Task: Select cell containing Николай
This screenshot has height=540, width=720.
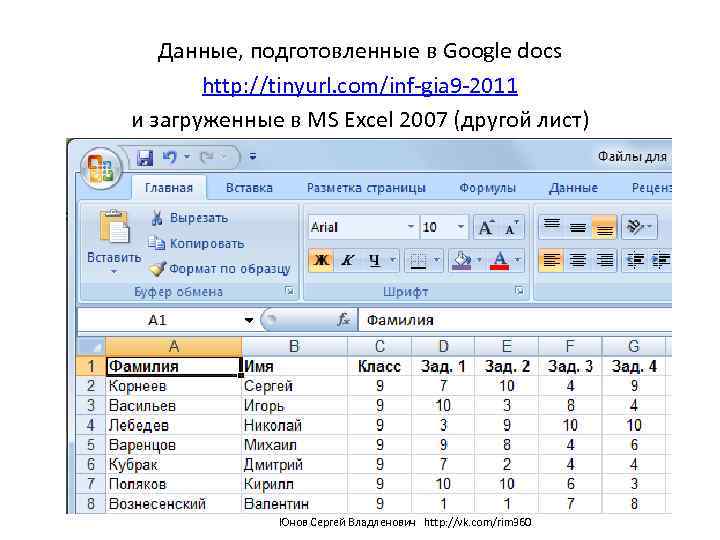Action: 294,425
